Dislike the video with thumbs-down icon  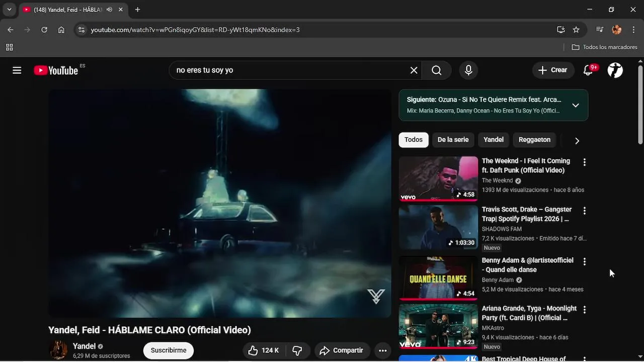coord(297,350)
